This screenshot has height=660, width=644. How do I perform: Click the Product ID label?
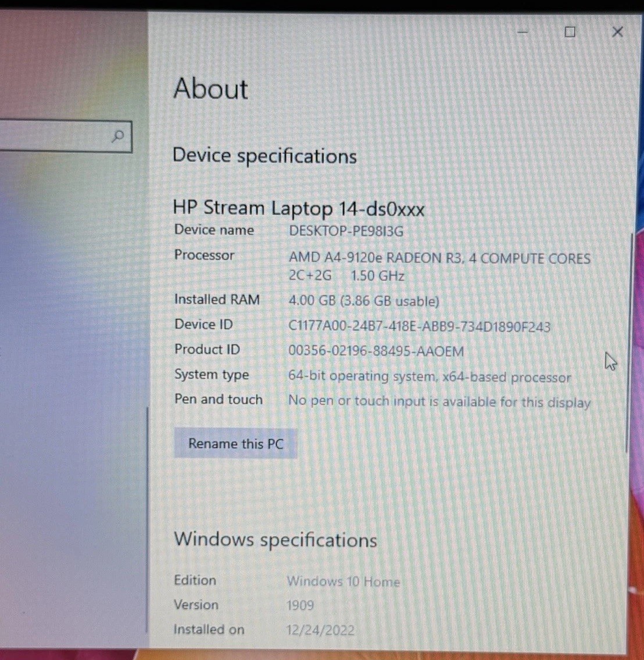coord(207,349)
